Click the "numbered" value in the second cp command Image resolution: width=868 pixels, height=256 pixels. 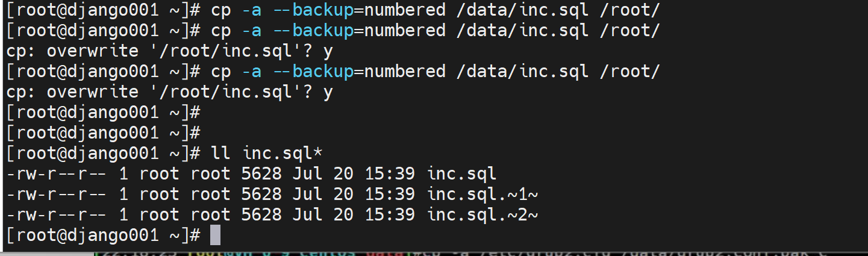pyautogui.click(x=405, y=31)
